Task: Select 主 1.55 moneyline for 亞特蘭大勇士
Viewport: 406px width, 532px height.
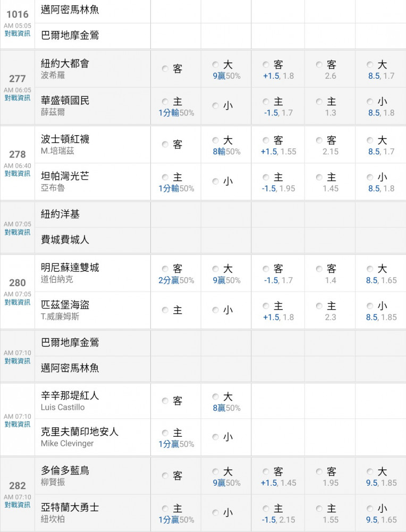Action: click(x=319, y=509)
